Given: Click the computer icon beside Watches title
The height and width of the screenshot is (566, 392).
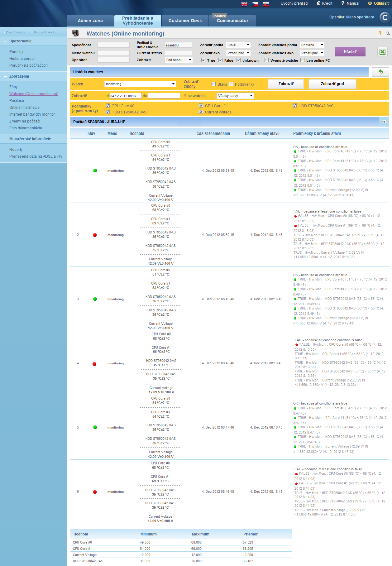Looking at the screenshot, I should coord(75,33).
